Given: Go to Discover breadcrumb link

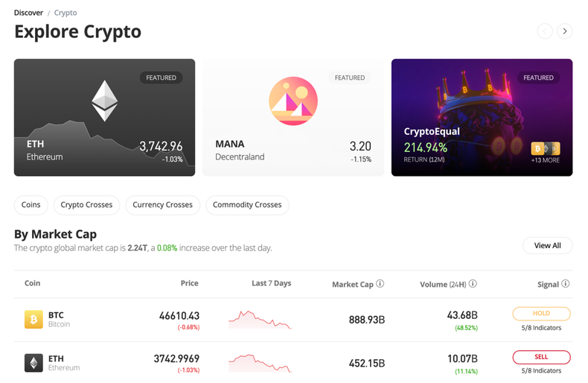Looking at the screenshot, I should tap(28, 13).
